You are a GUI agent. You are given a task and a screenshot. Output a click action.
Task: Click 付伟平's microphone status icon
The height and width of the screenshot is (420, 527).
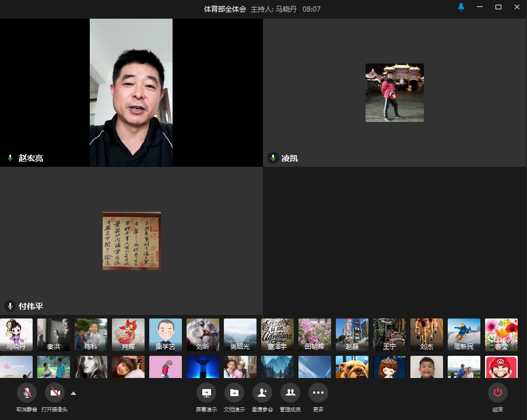[10, 306]
